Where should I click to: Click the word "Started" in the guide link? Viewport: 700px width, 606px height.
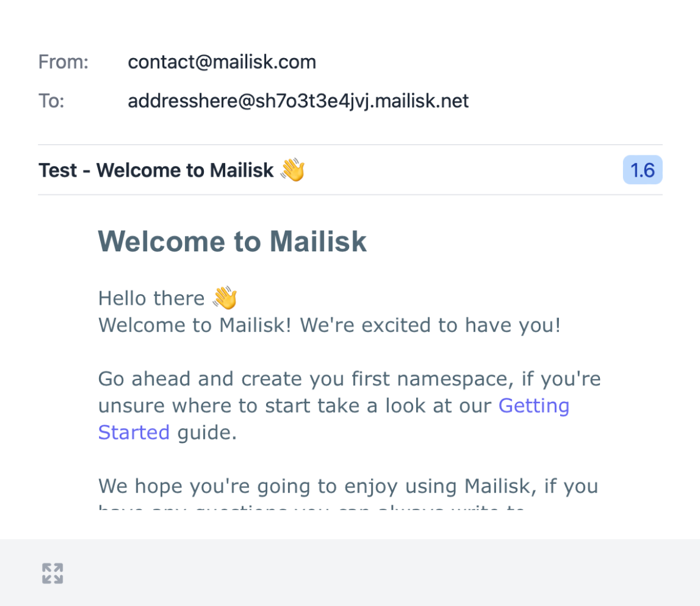pos(134,432)
